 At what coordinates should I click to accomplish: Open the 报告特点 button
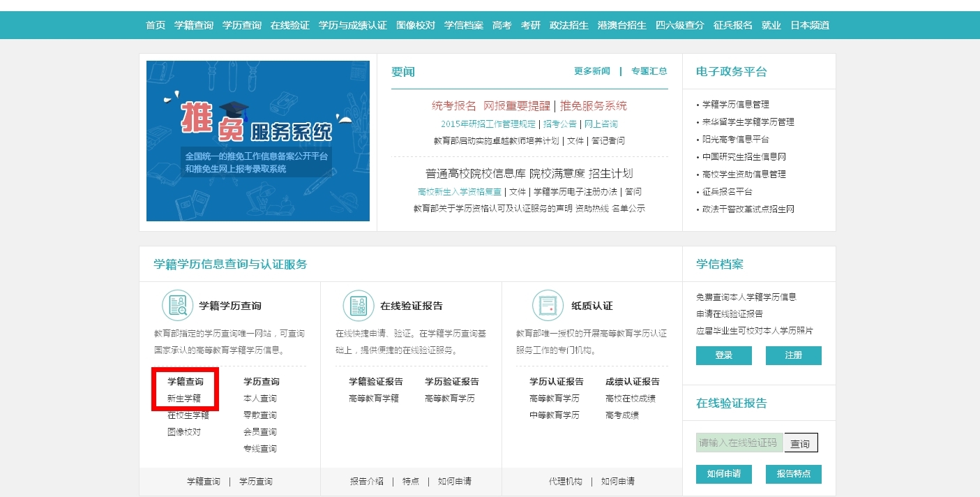793,474
